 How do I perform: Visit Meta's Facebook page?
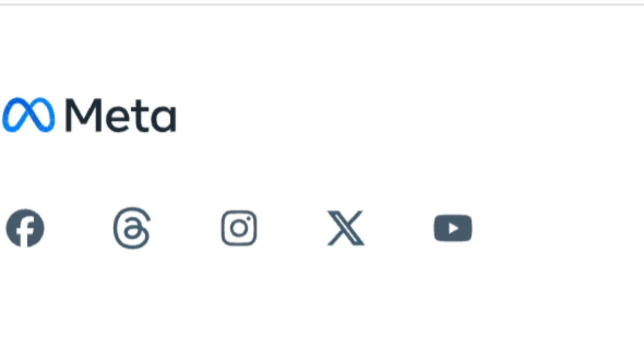[x=25, y=228]
